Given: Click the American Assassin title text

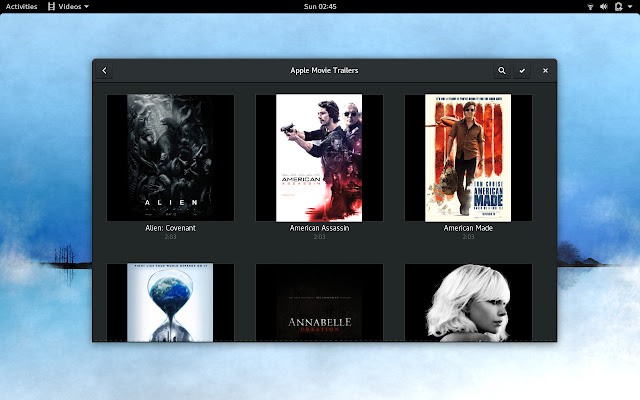Looking at the screenshot, I should [x=319, y=228].
